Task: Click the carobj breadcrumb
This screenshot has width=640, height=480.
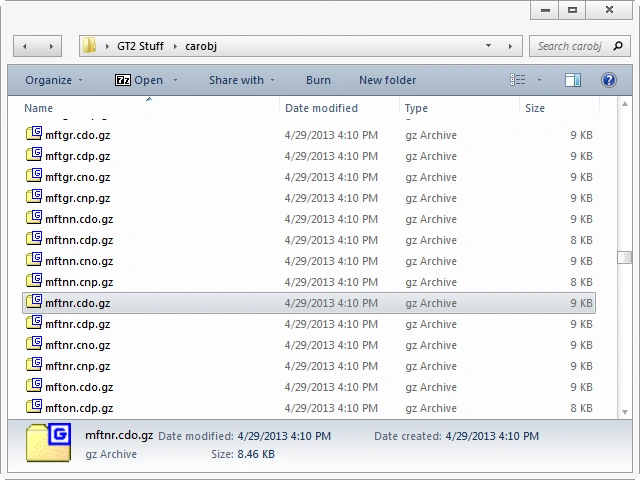Action: [201, 46]
